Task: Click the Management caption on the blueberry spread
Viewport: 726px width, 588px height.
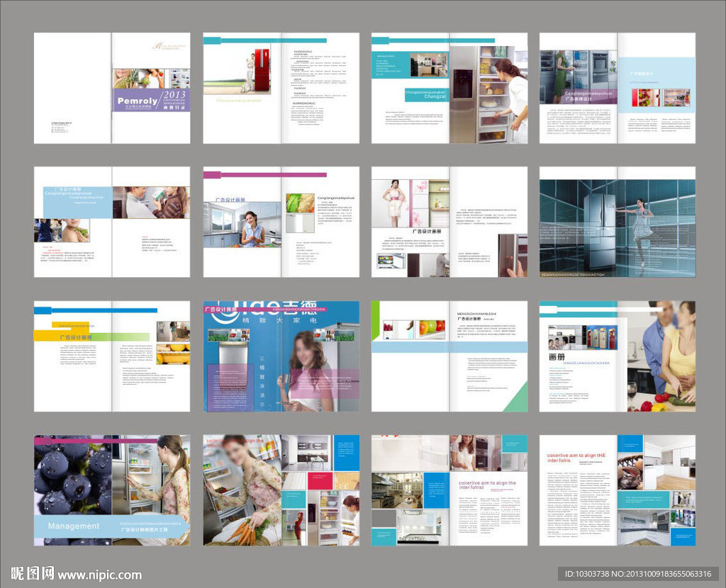Action: click(x=74, y=526)
